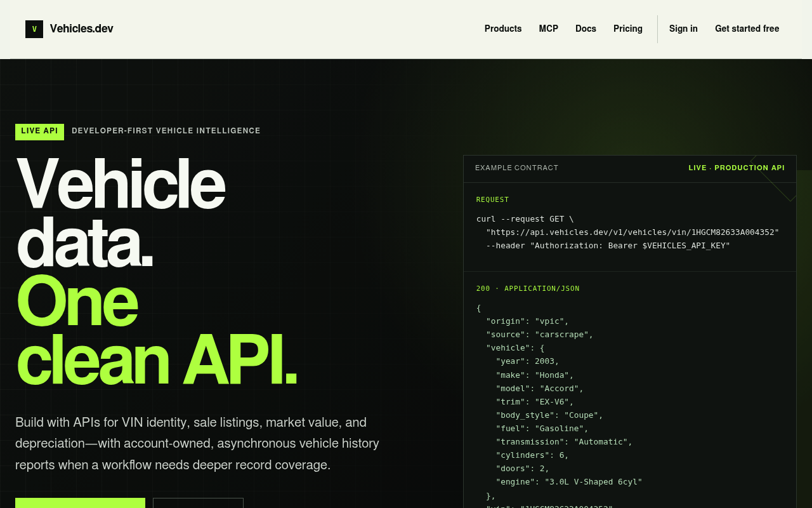
Task: Click the api.vehicles.dev VIN URL line
Action: 632,232
